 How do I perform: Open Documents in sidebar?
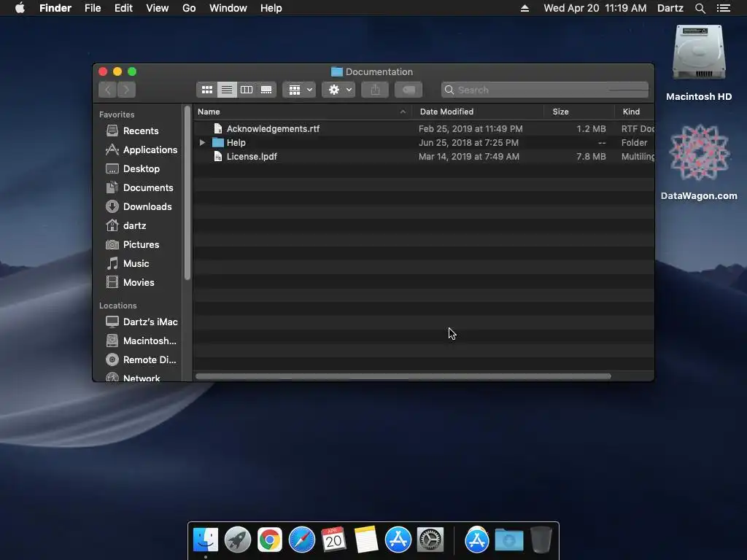click(x=139, y=187)
